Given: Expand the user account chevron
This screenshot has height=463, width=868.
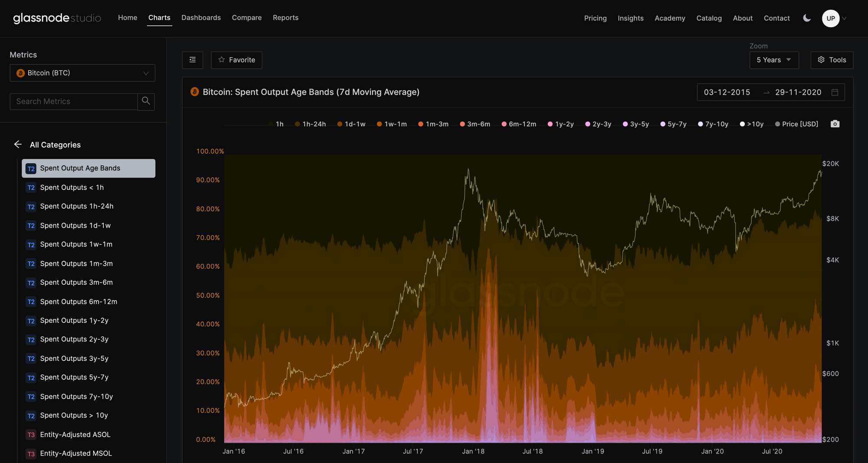Looking at the screenshot, I should [845, 18].
